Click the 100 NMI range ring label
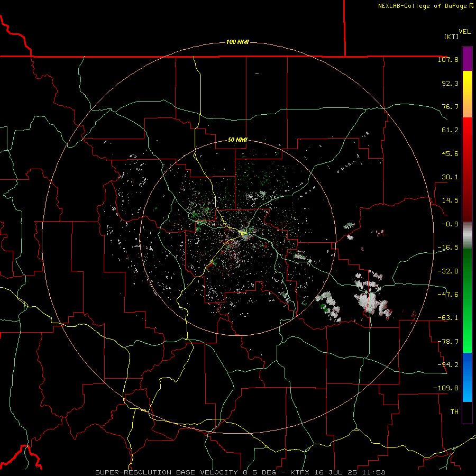This screenshot has width=476, height=476. tap(237, 42)
